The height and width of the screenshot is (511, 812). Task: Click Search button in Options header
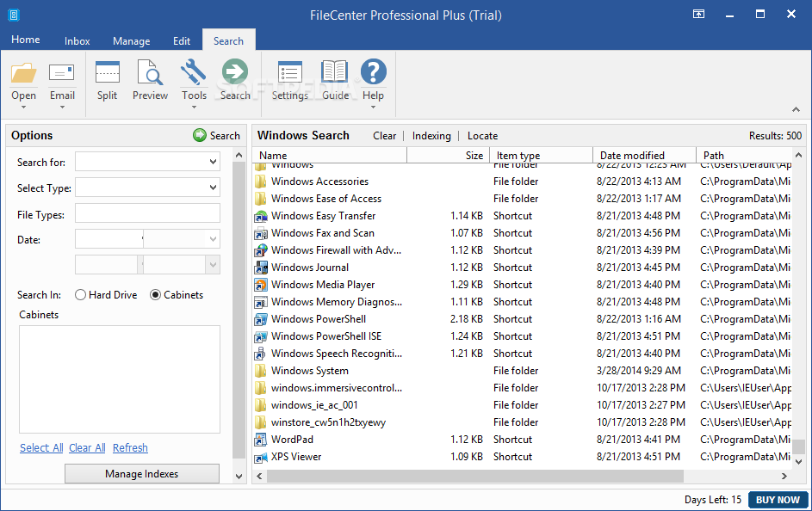pyautogui.click(x=216, y=136)
